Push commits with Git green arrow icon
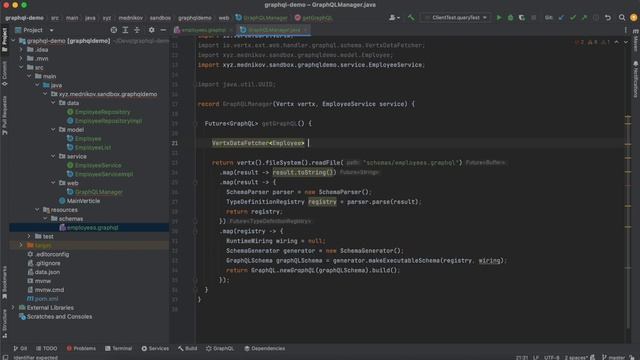 584,18
